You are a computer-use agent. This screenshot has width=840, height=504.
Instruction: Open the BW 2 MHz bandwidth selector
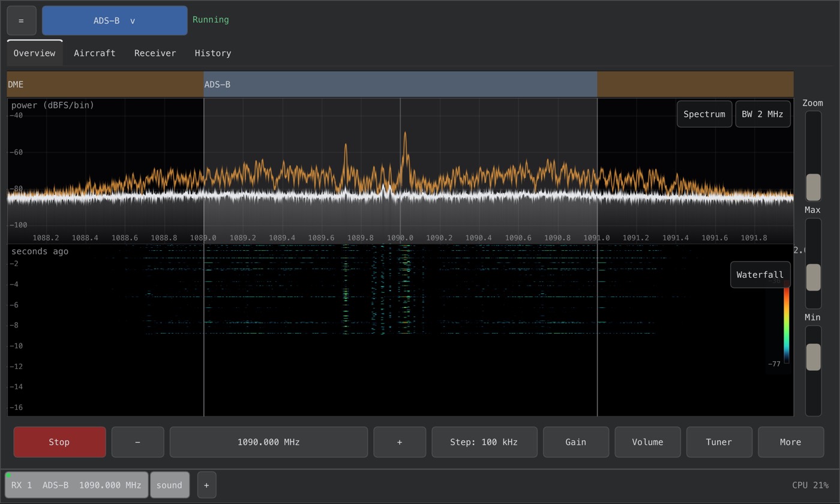coord(763,114)
